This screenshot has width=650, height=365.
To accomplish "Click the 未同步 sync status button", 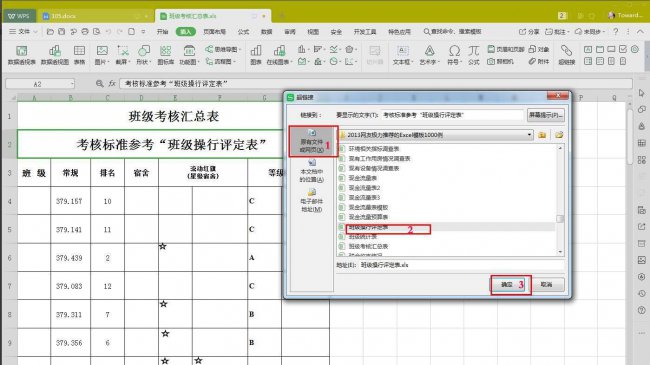I will 590,32.
